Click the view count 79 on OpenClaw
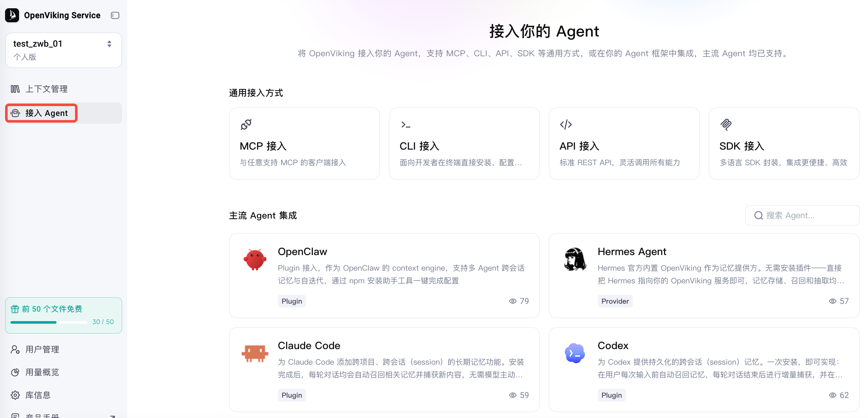The height and width of the screenshot is (418, 868). click(519, 301)
